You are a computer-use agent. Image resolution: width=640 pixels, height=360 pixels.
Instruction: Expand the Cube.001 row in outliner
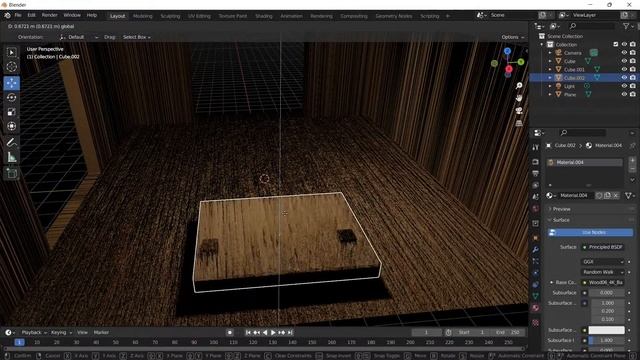pyautogui.click(x=550, y=69)
